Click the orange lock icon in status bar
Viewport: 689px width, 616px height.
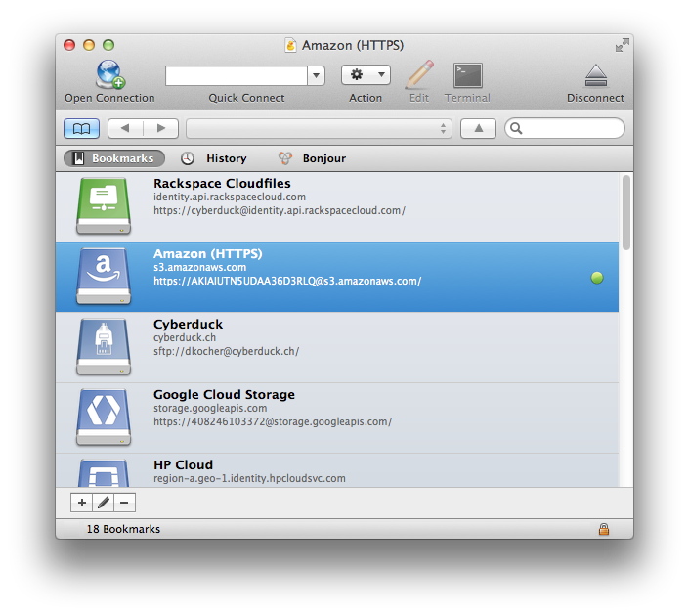(x=604, y=529)
